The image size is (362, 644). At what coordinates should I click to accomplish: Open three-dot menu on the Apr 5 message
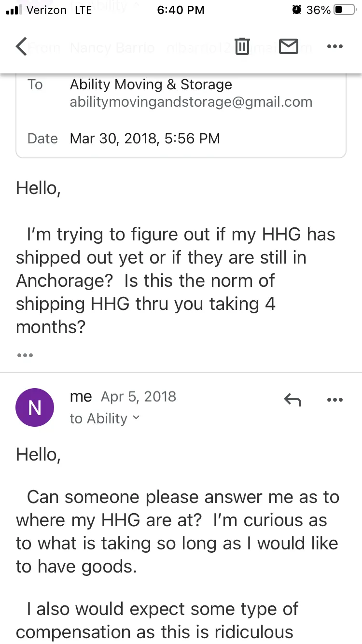(334, 400)
